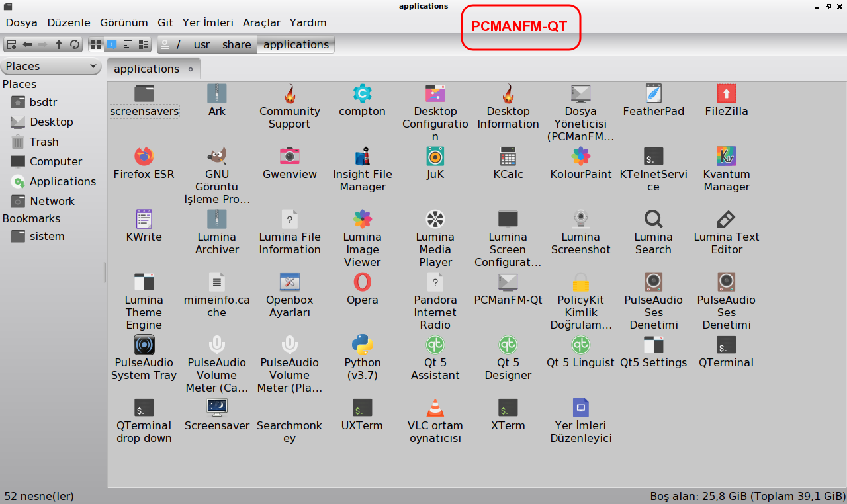Reload the current folder
The height and width of the screenshot is (504, 847).
75,44
